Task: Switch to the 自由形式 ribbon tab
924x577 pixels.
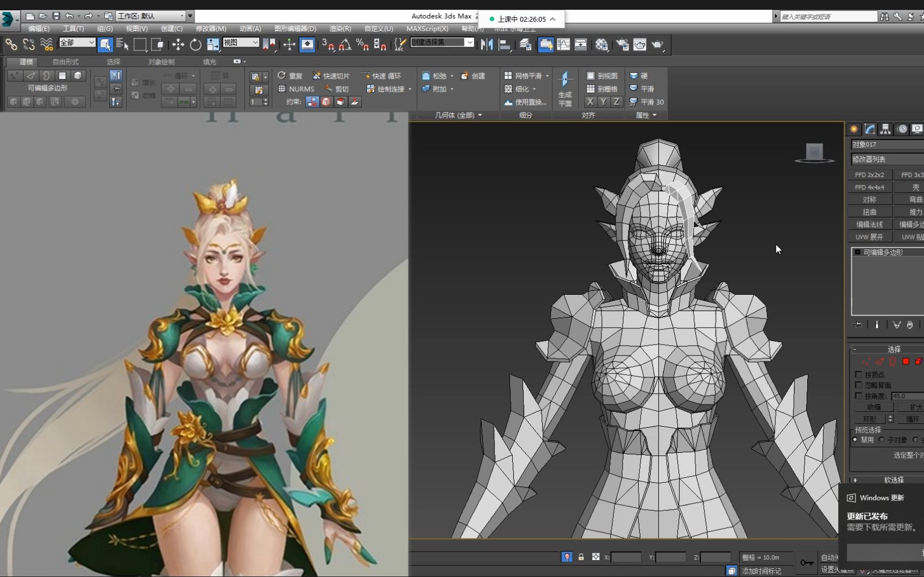Action: point(65,61)
